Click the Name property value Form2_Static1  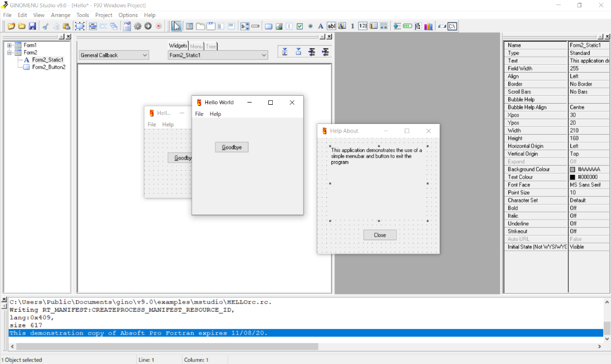coord(589,45)
